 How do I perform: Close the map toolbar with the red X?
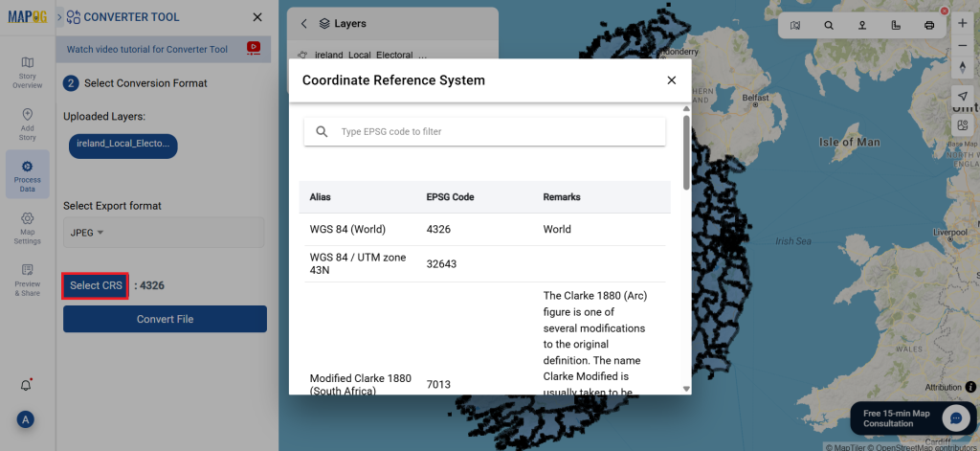[x=945, y=11]
